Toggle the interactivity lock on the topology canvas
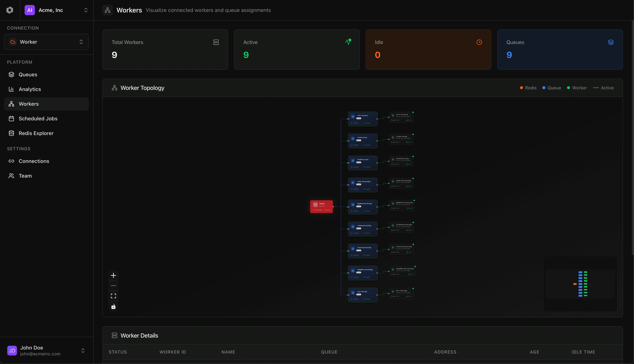 pos(113,306)
